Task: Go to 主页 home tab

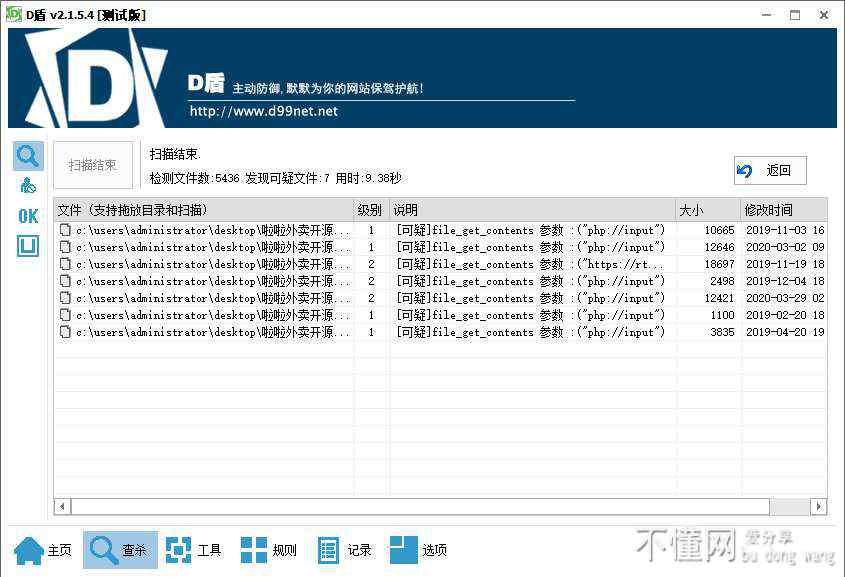Action: click(x=43, y=550)
